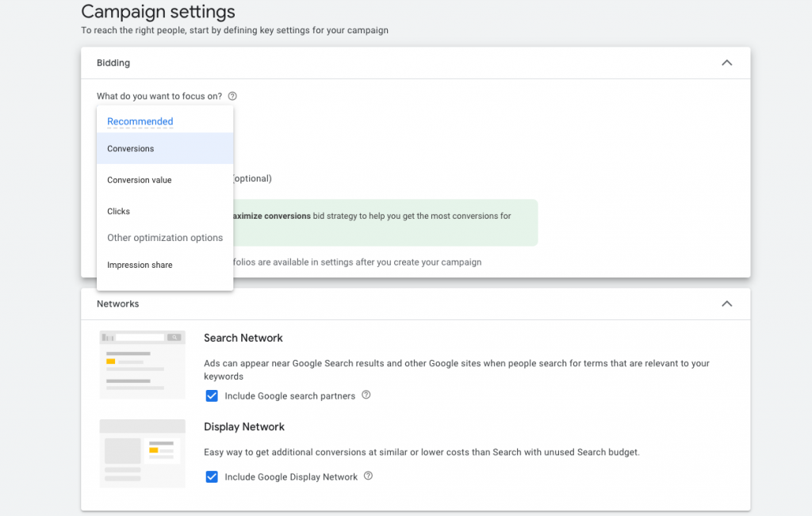The image size is (812, 516).
Task: Choose Conversion value bidding focus
Action: (165, 180)
